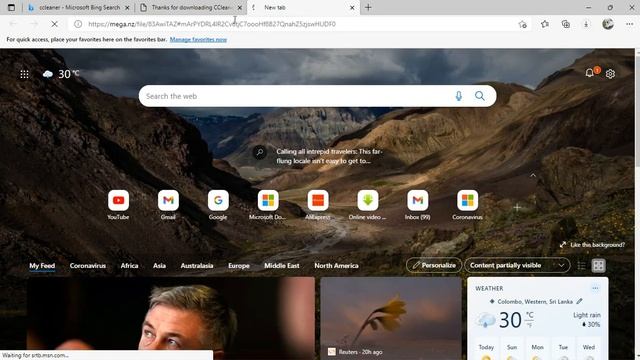The height and width of the screenshot is (360, 640).
Task: Open Settings and more ellipsis menu
Action: [629, 24]
